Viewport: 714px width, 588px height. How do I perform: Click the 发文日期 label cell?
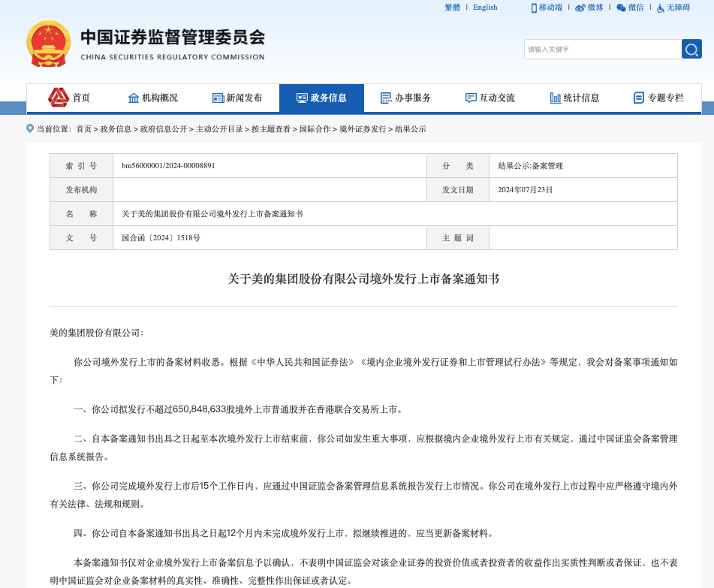click(x=458, y=190)
